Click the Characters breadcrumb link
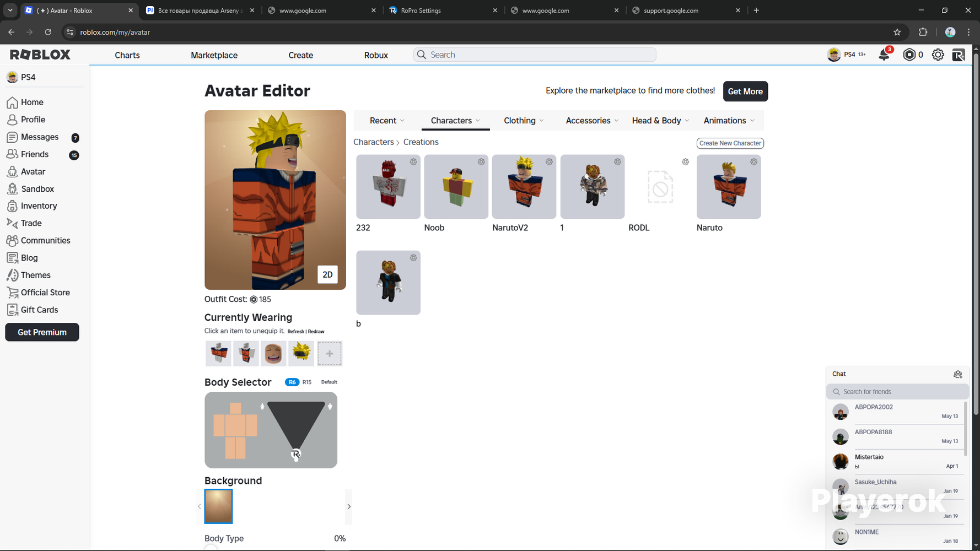The height and width of the screenshot is (551, 980). (373, 142)
